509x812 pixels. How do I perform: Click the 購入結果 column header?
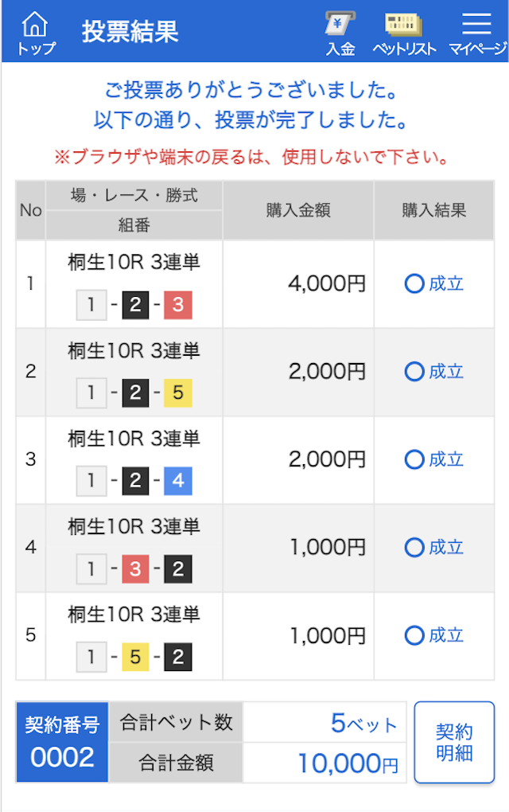[434, 210]
